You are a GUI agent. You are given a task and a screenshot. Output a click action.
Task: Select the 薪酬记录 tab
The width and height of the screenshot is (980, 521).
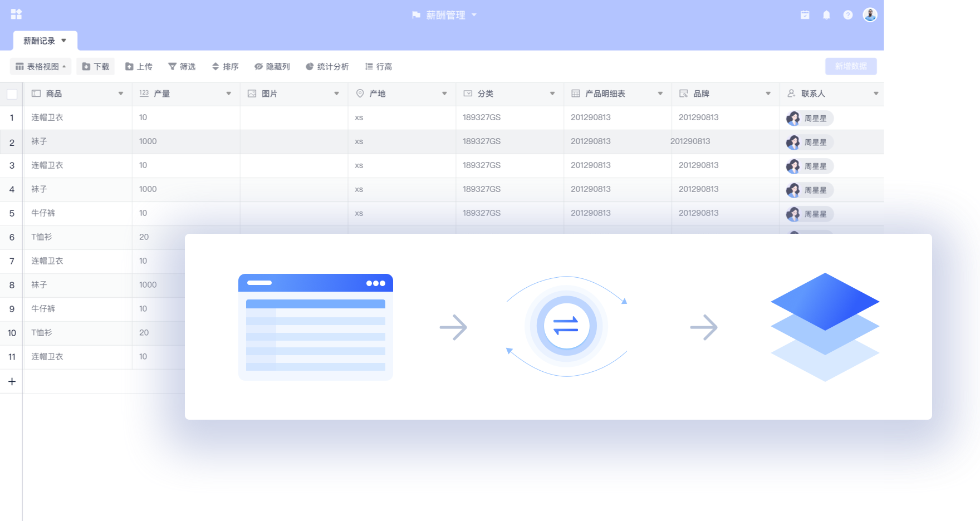pos(45,41)
